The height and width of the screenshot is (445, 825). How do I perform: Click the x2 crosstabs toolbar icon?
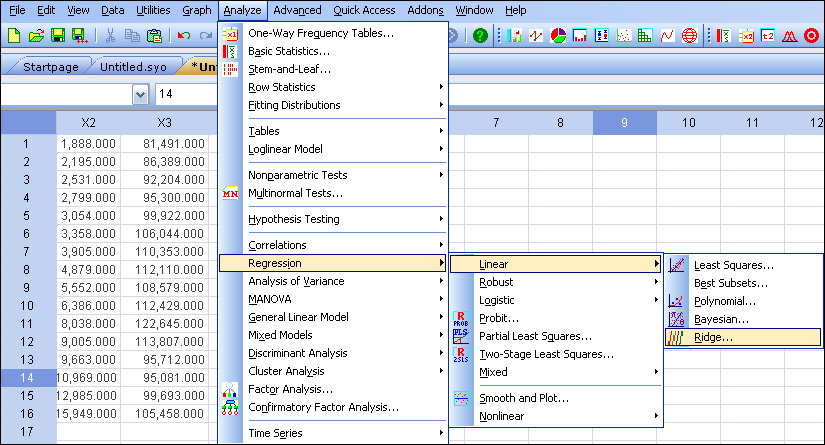746,36
